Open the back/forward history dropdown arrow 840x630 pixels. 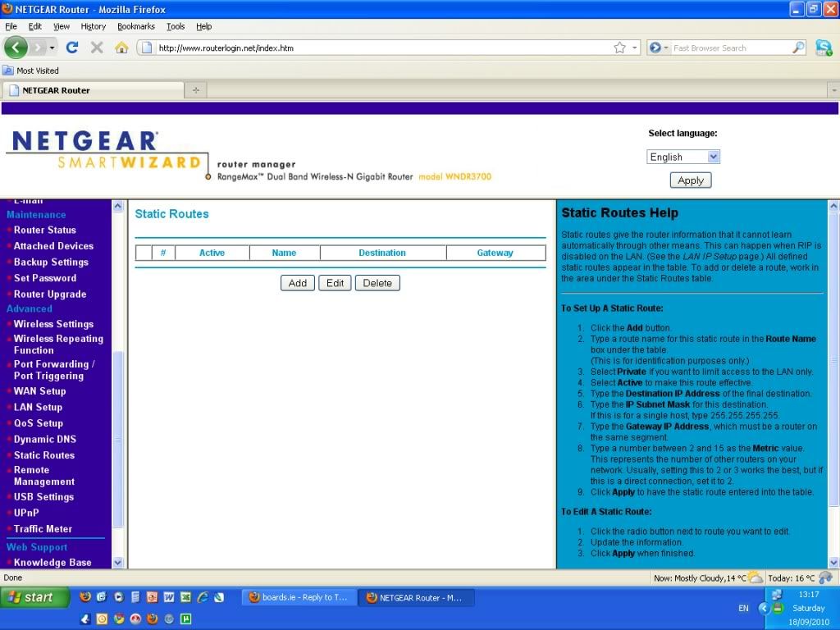(x=52, y=48)
